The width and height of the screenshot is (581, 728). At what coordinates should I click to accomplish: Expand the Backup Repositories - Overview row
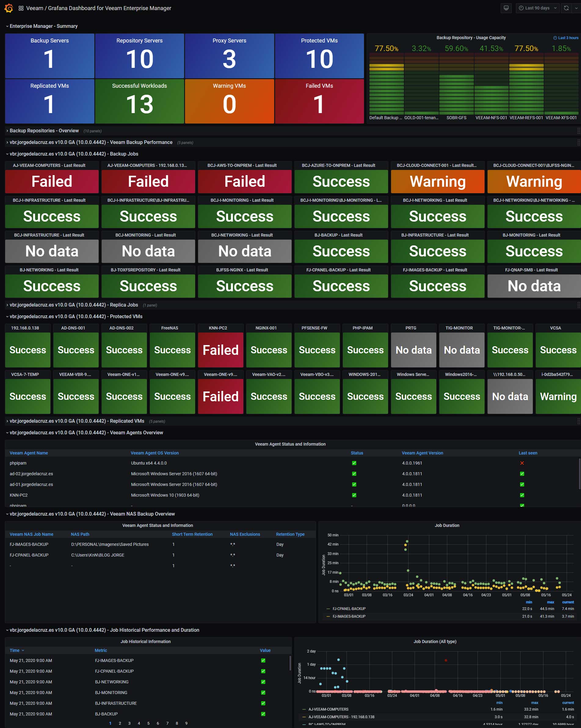tap(44, 131)
